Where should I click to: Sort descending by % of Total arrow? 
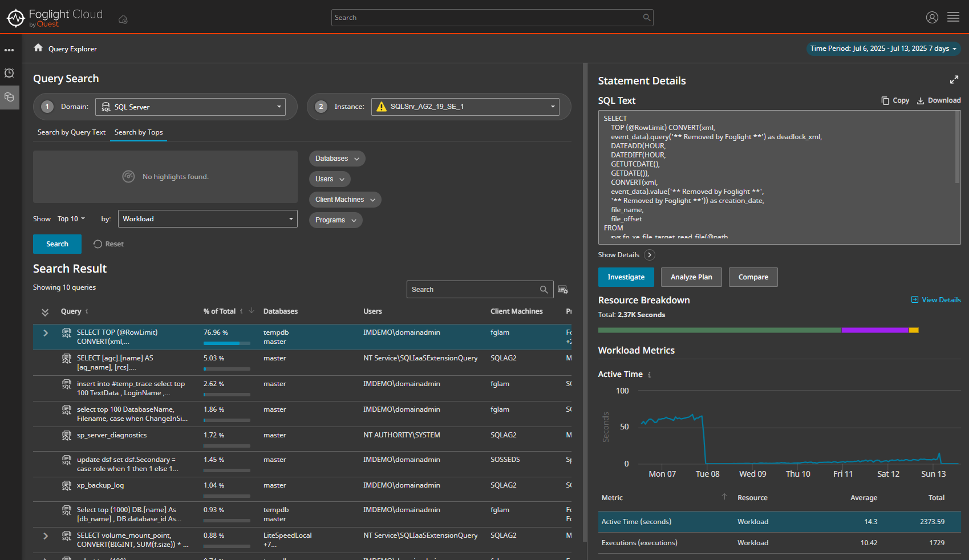[252, 311]
